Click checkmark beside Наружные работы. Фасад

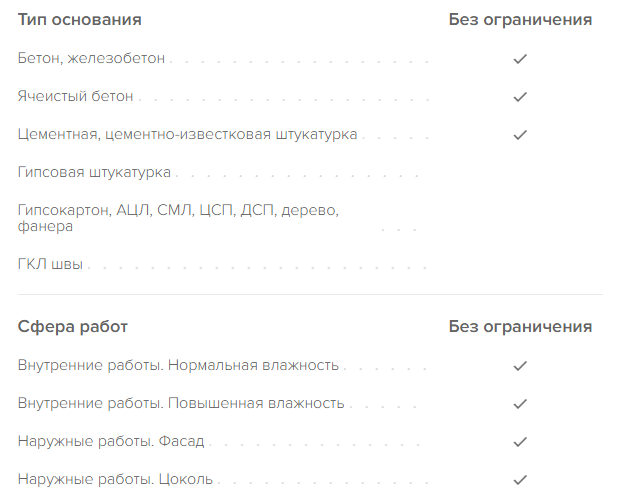519,442
